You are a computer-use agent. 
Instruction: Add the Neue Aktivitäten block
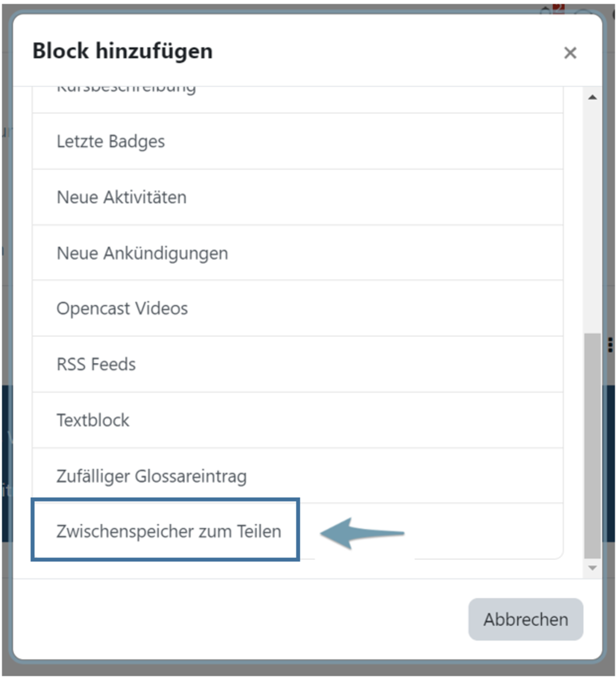point(122,198)
